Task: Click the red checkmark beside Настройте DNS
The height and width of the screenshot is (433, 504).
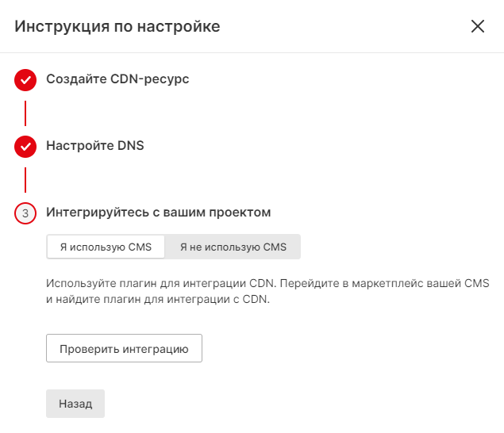Action: 25,146
